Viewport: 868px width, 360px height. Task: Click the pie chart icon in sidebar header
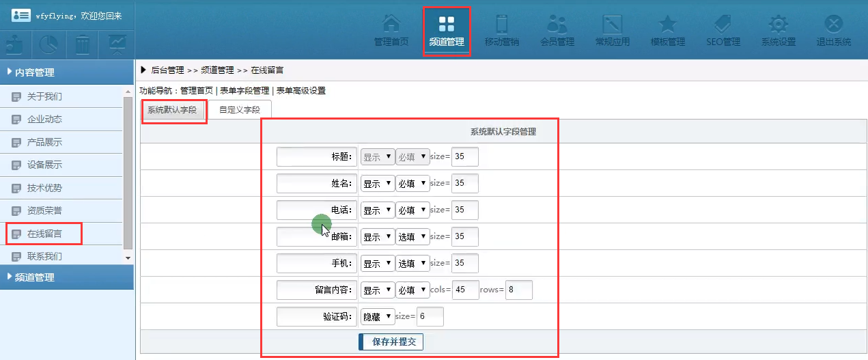(x=48, y=45)
